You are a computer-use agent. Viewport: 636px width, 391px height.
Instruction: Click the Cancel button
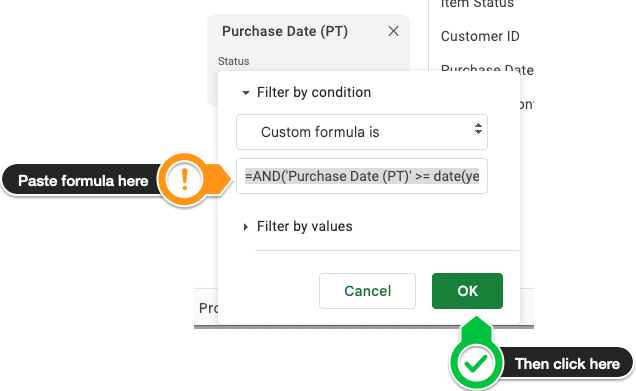click(367, 291)
